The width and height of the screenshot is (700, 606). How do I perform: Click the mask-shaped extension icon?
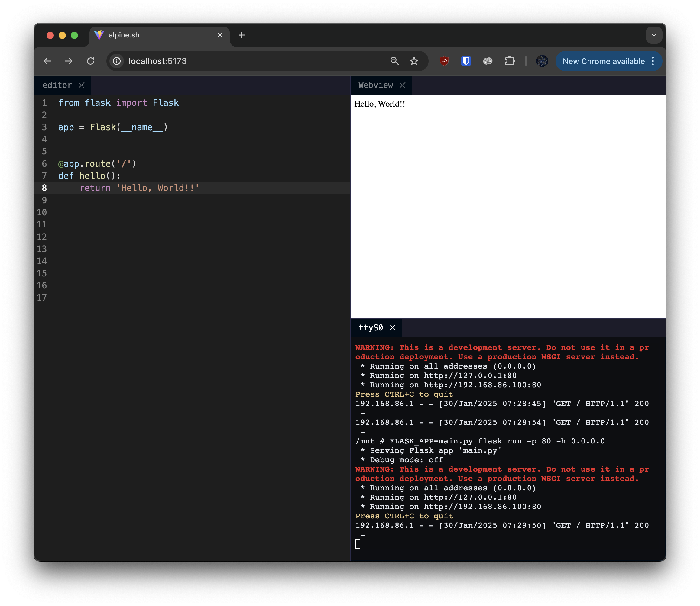pyautogui.click(x=488, y=61)
